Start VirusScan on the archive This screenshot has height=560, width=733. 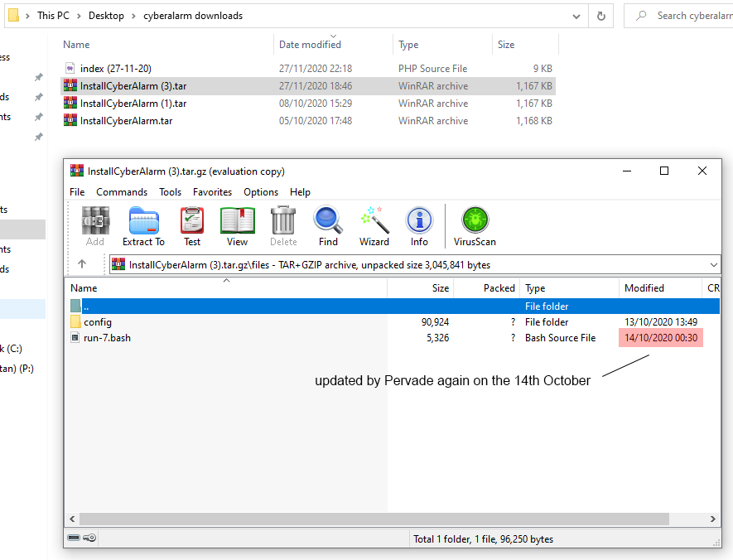(x=475, y=226)
